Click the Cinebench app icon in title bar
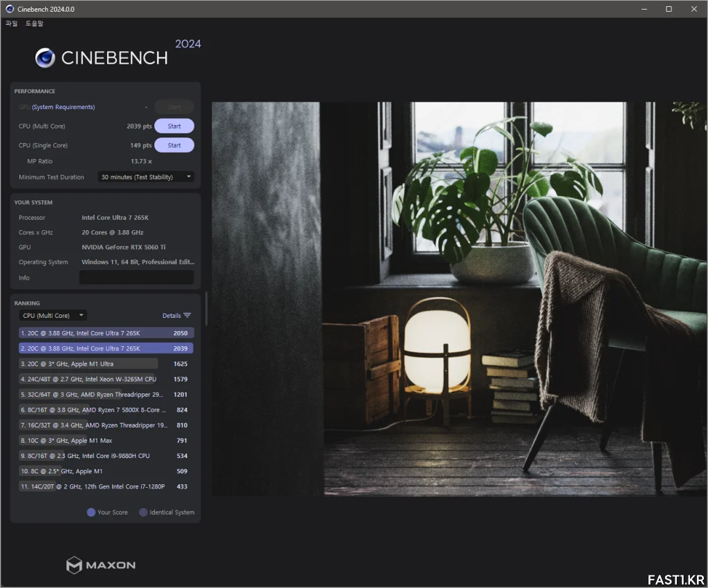The image size is (708, 588). [10, 9]
